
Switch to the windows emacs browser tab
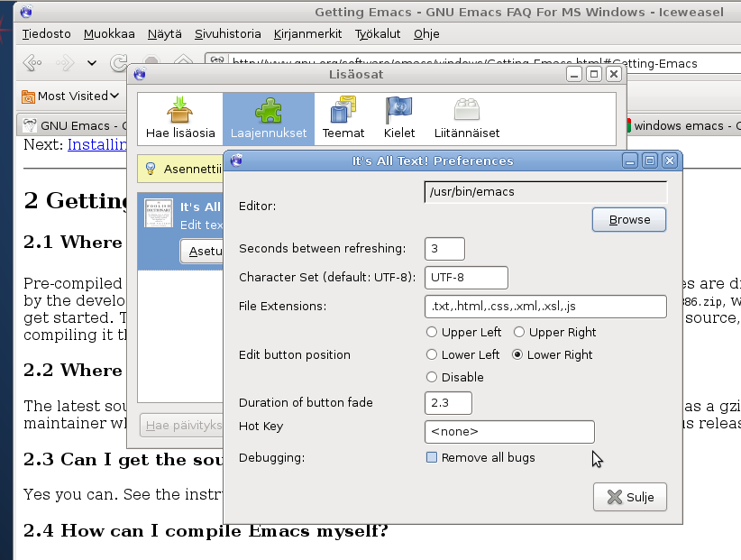[x=683, y=125]
